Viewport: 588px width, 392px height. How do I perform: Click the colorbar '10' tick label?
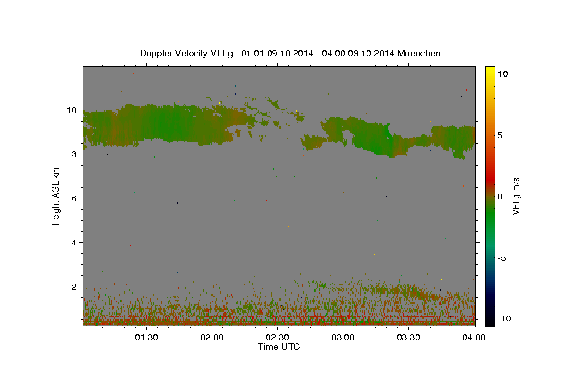[503, 74]
